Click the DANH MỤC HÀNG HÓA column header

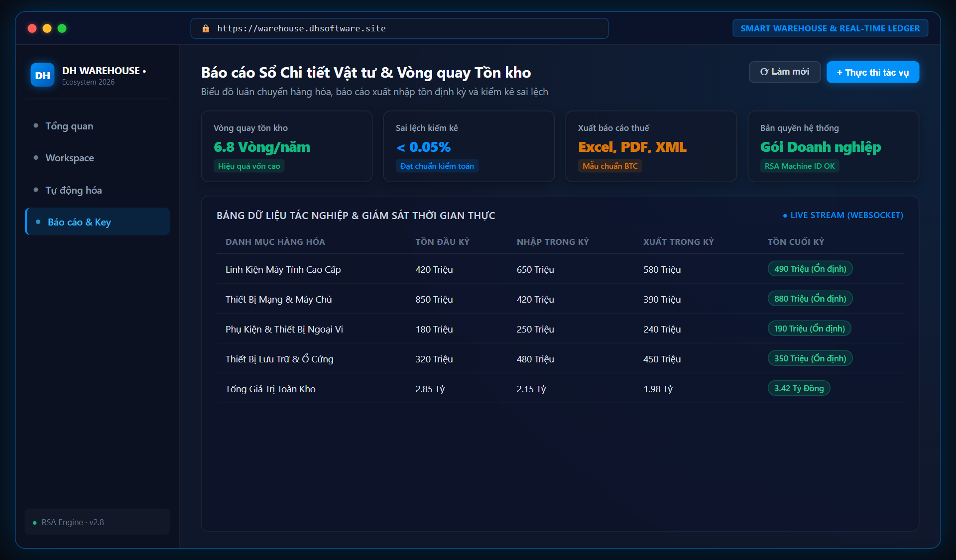[x=275, y=242]
